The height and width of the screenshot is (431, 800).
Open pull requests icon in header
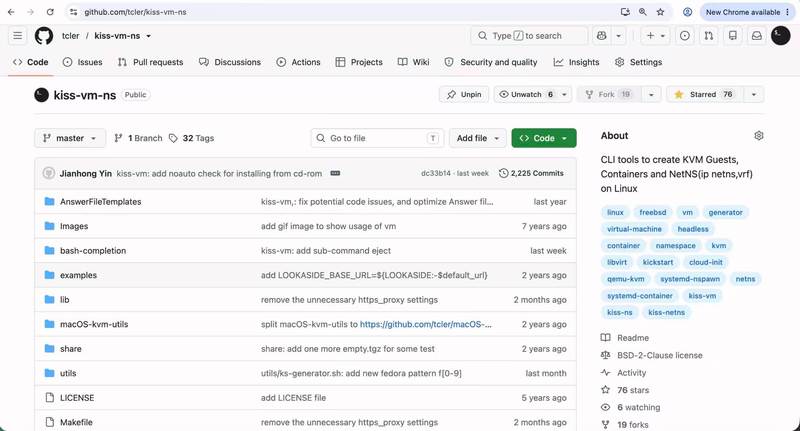click(x=709, y=36)
